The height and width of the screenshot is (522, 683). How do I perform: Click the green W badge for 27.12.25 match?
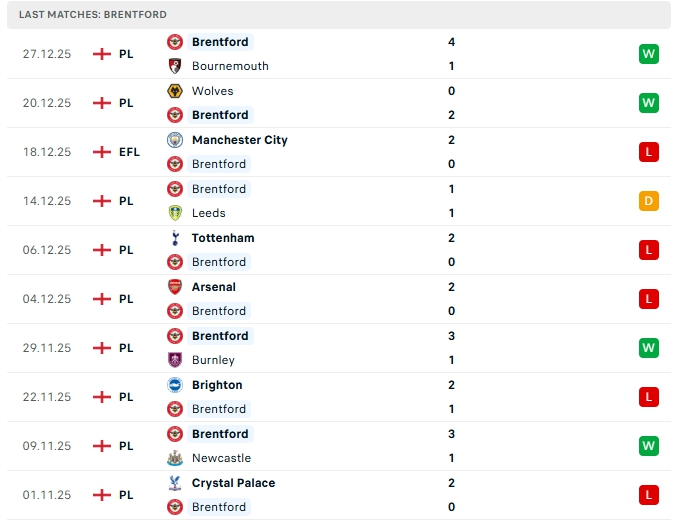point(649,54)
